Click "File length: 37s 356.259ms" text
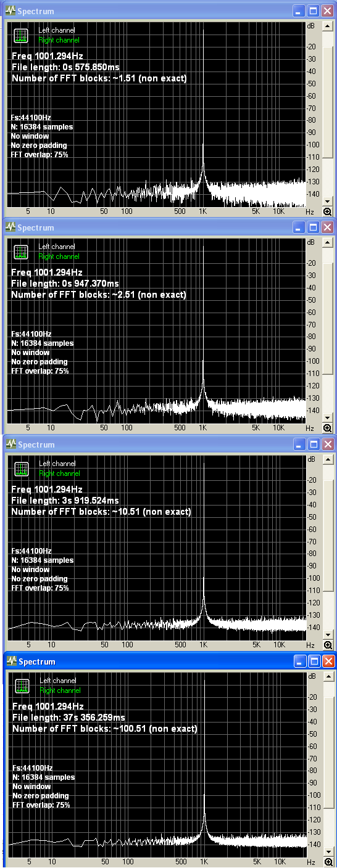The height and width of the screenshot is (868, 337). 69,718
